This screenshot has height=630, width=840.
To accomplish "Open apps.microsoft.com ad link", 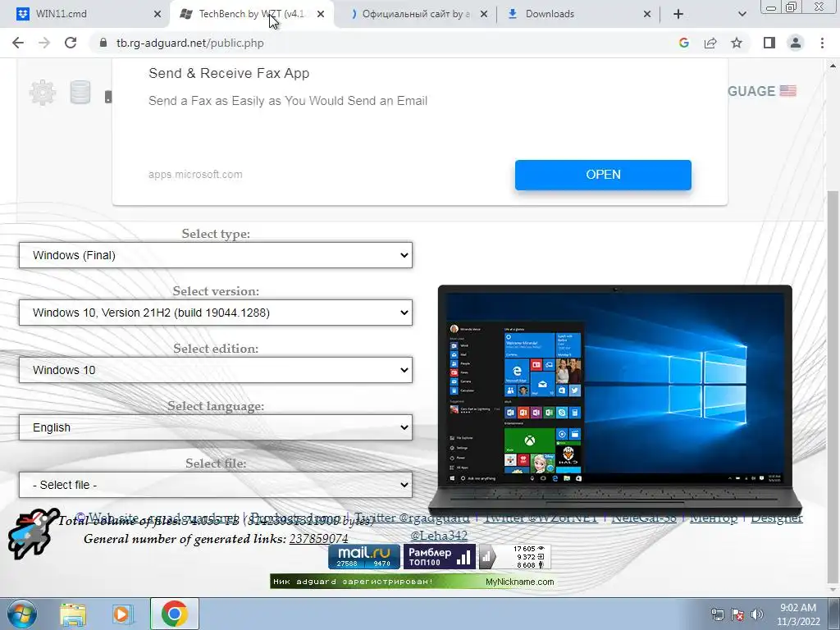I will (x=195, y=174).
